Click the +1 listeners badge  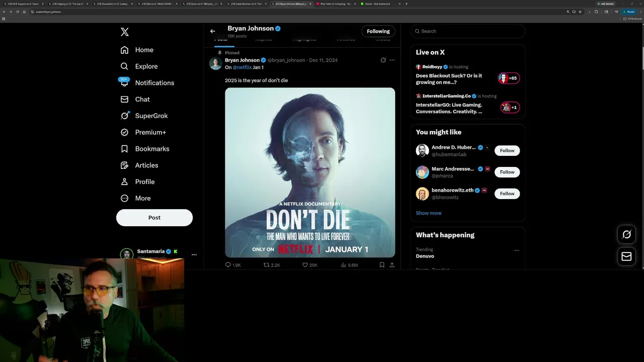click(510, 107)
